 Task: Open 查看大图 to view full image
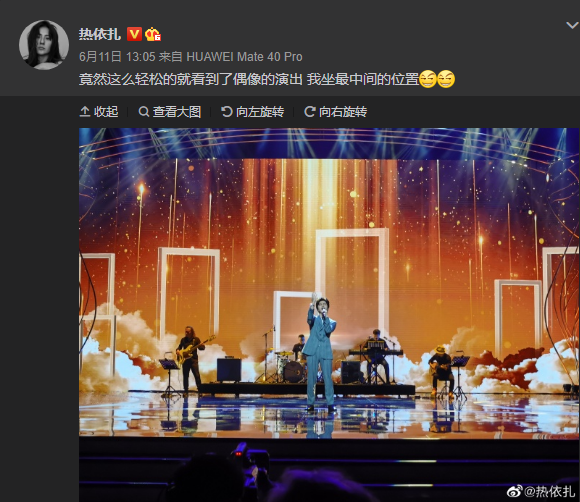[x=177, y=111]
